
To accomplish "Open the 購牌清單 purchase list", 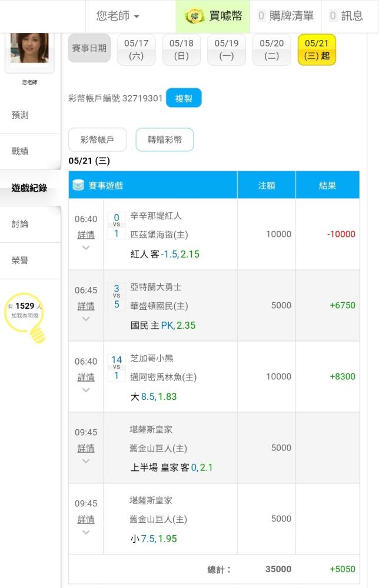I will tap(285, 16).
